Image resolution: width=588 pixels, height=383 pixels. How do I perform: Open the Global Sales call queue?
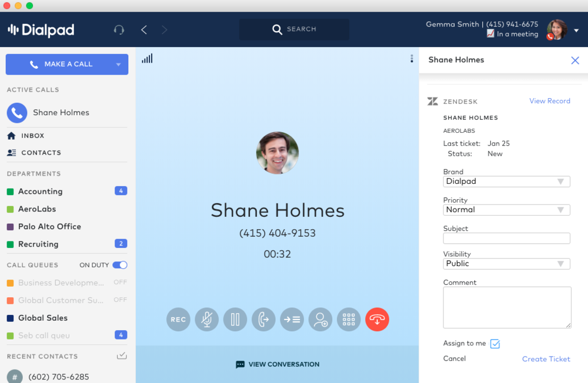point(43,318)
